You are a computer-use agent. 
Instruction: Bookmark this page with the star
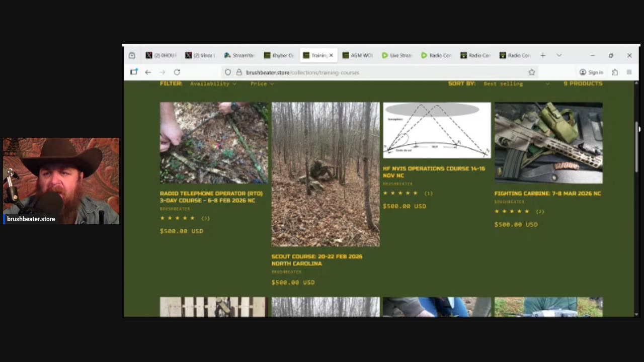coord(531,72)
